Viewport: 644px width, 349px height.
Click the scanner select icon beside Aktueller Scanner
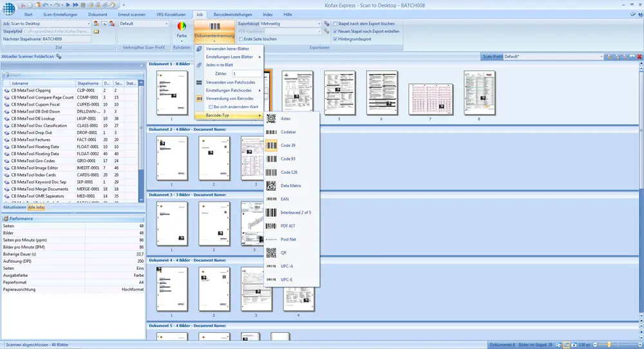(x=59, y=56)
